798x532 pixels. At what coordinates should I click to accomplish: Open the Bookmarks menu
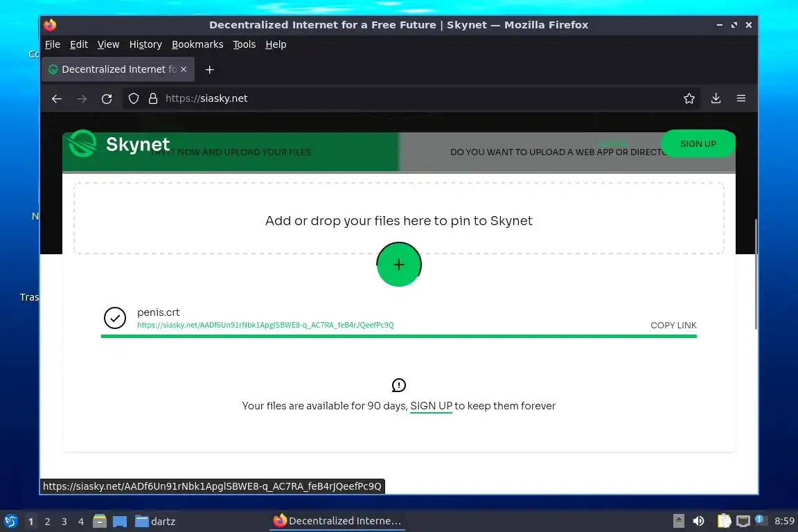point(197,44)
